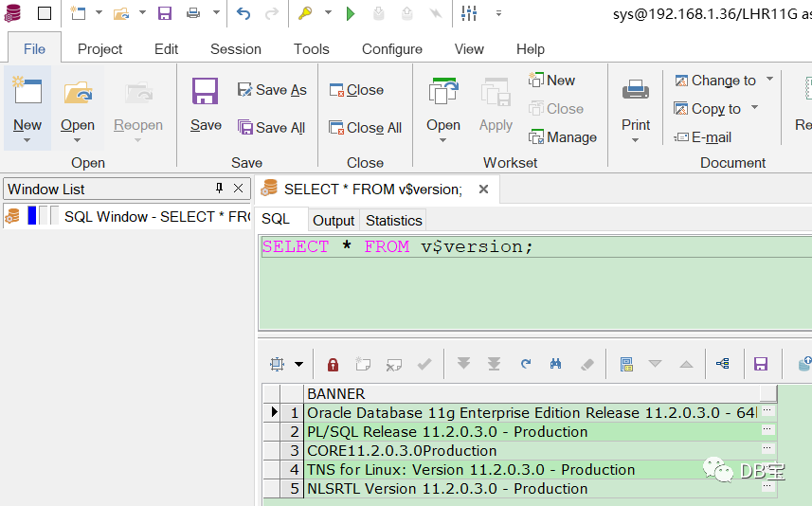This screenshot has width=812, height=506.
Task: Open dropdown arrow next to quick access New icon
Action: tap(99, 12)
